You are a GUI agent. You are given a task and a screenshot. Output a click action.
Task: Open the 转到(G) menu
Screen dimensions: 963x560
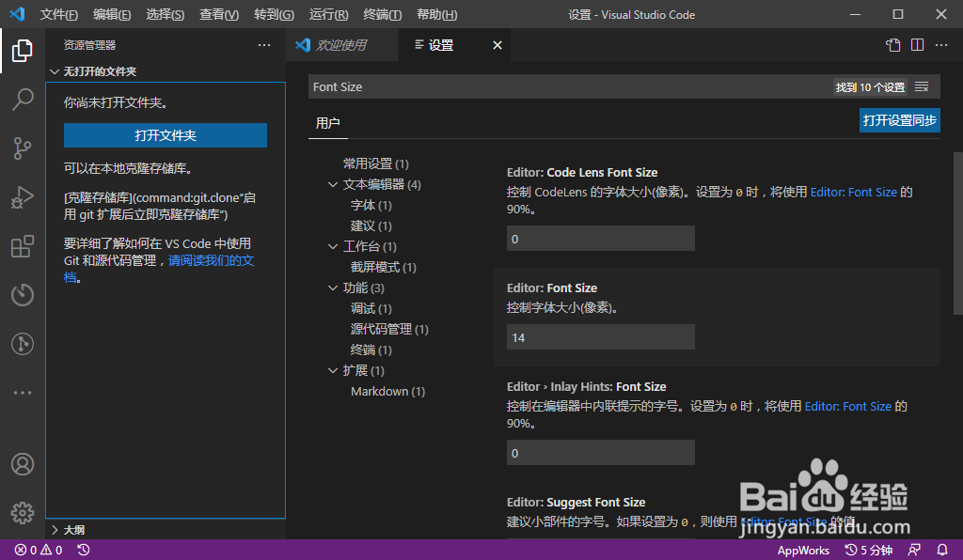click(274, 15)
